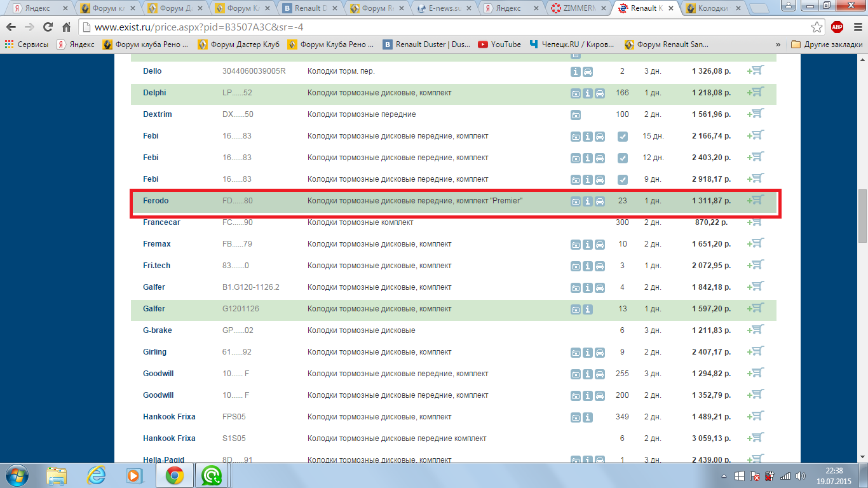Switch to the E-news.su tab
This screenshot has width=868, height=488.
click(x=444, y=8)
